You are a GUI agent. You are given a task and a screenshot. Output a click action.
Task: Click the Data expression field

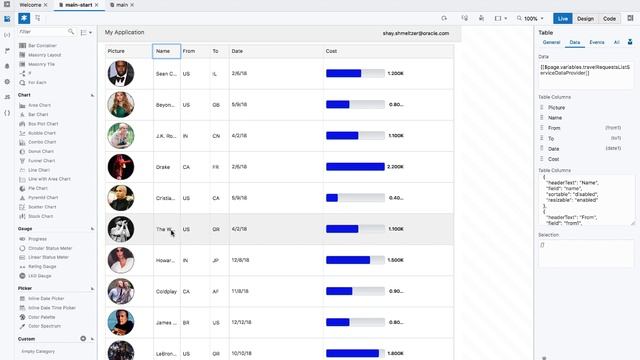tap(586, 76)
